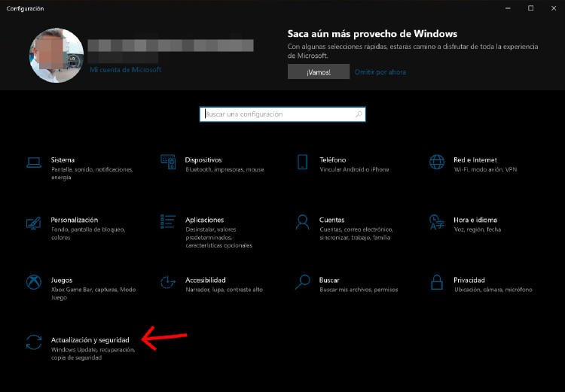This screenshot has width=565, height=392.
Task: Open the Red e Internet globe icon
Action: [436, 163]
